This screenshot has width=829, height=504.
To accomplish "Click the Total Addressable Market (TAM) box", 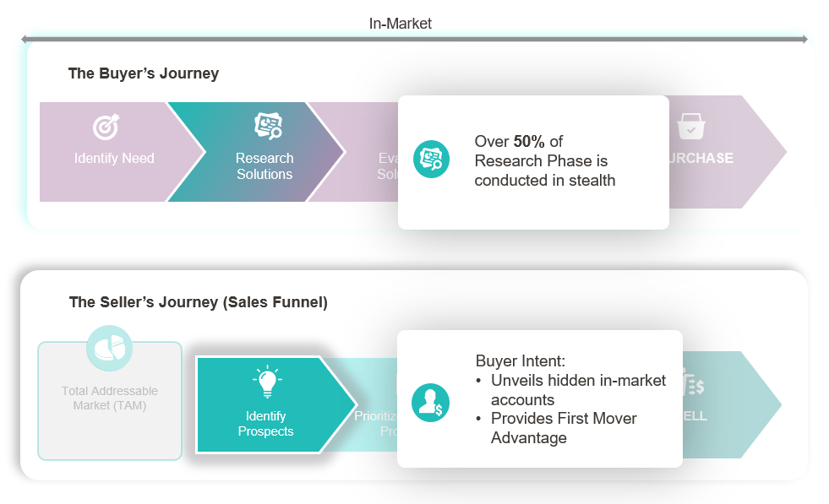I will pos(110,401).
